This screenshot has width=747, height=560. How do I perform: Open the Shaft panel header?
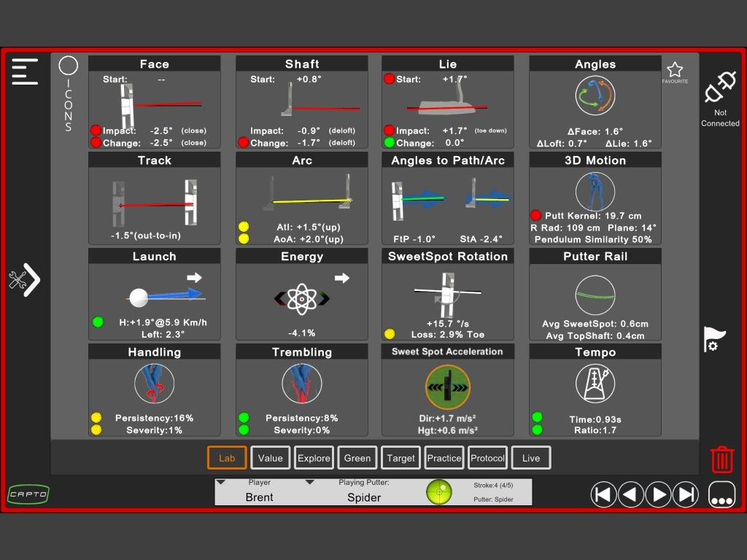[x=302, y=64]
